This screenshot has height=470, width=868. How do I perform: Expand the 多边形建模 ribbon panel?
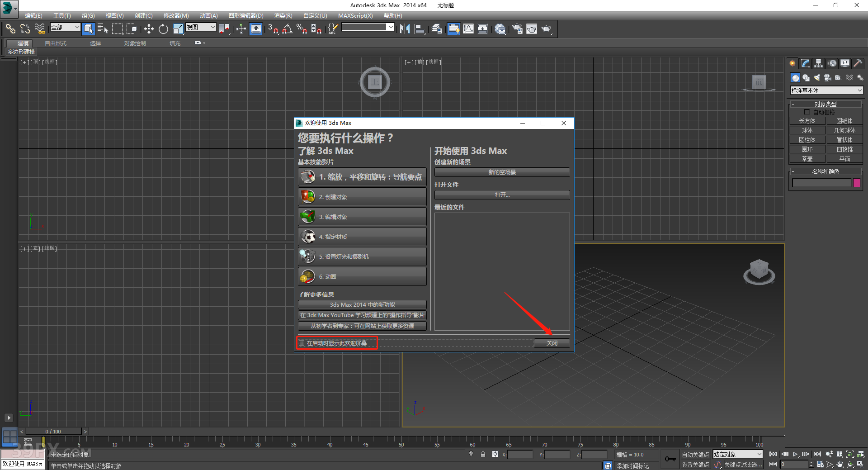pos(21,52)
